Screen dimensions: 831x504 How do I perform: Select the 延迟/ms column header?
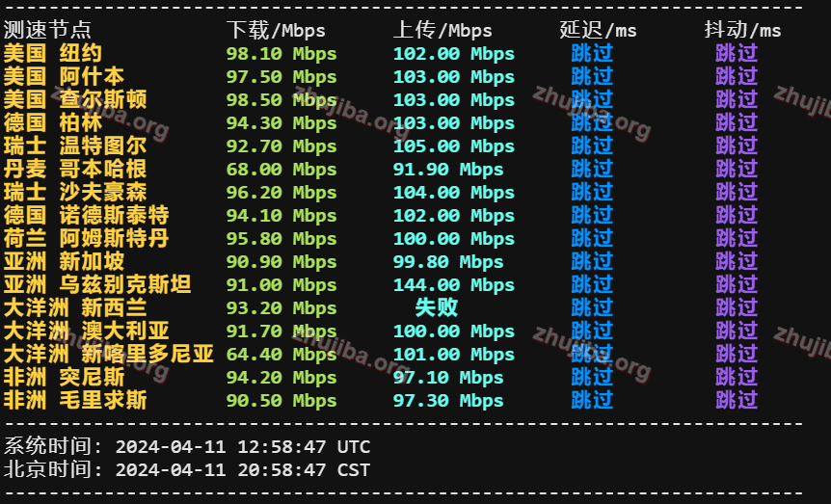click(x=599, y=30)
